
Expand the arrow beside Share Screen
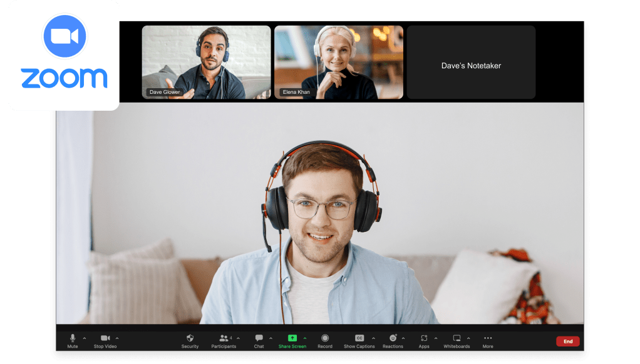tap(305, 338)
